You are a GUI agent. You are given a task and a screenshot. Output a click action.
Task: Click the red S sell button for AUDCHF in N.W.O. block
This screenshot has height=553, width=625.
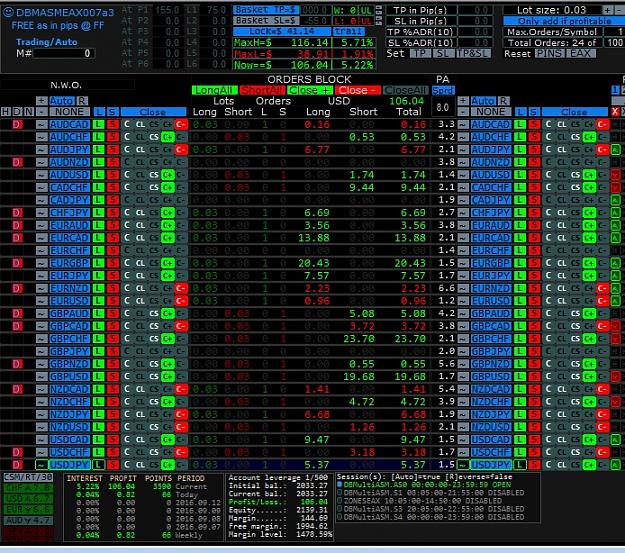(113, 137)
